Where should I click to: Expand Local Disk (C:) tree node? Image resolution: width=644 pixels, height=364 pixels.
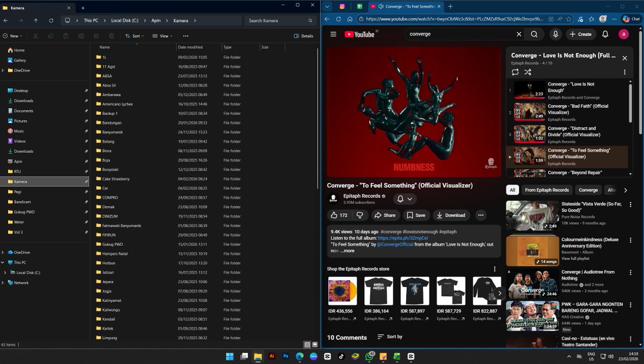pos(5,273)
